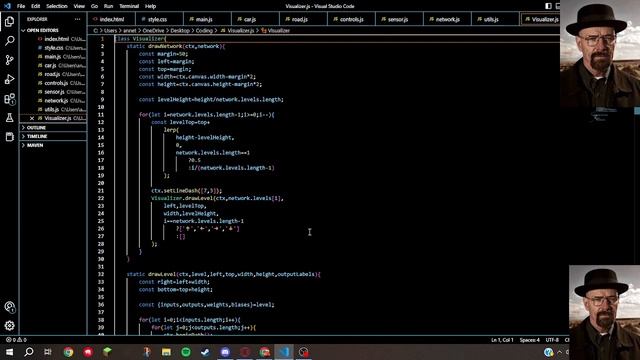The image size is (640, 360).
Task: Open road.js in Open Editors list
Action: (x=53, y=74)
